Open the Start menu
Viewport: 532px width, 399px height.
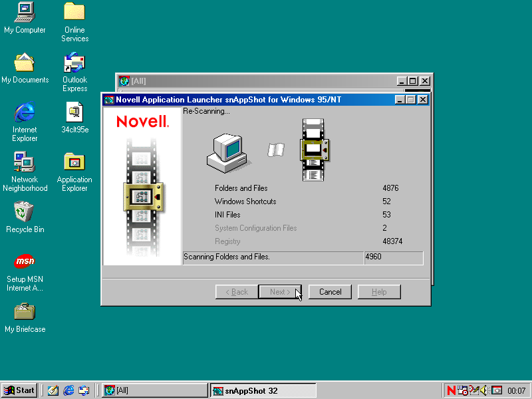19,390
